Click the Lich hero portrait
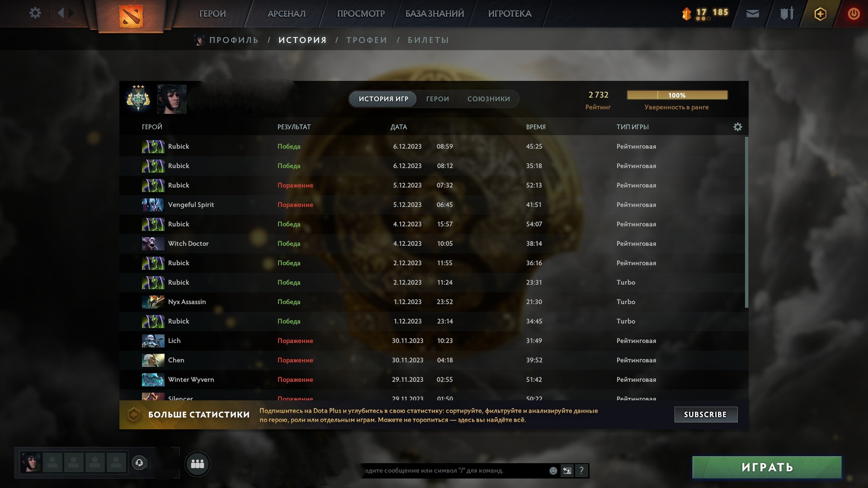The image size is (868, 488). (153, 341)
